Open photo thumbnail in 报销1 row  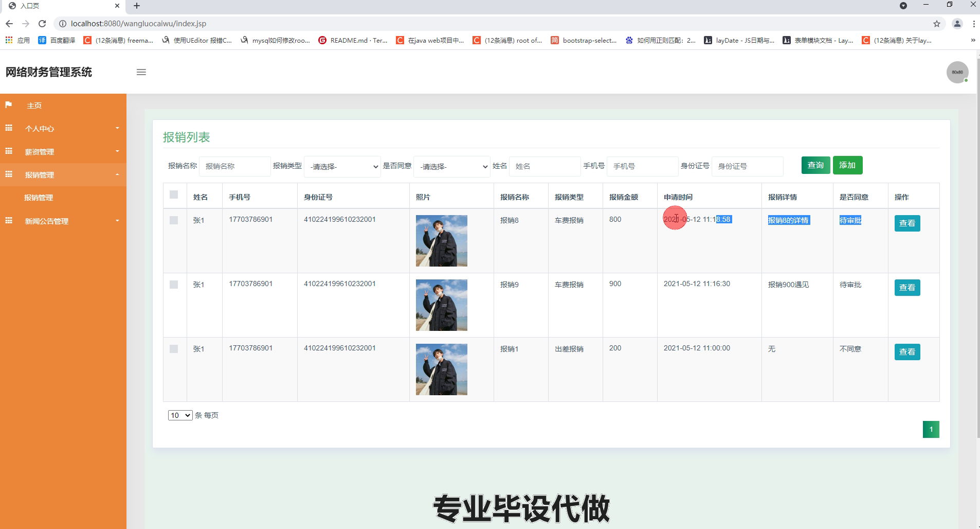(442, 369)
